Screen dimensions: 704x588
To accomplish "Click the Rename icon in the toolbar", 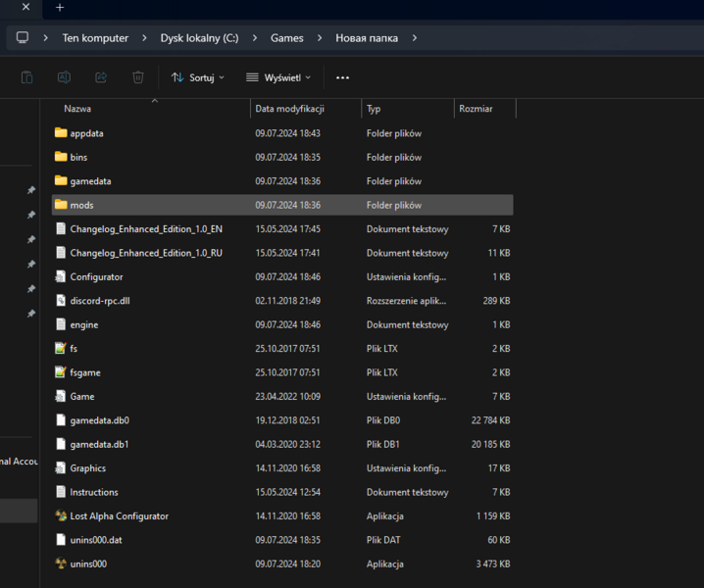I will (64, 76).
